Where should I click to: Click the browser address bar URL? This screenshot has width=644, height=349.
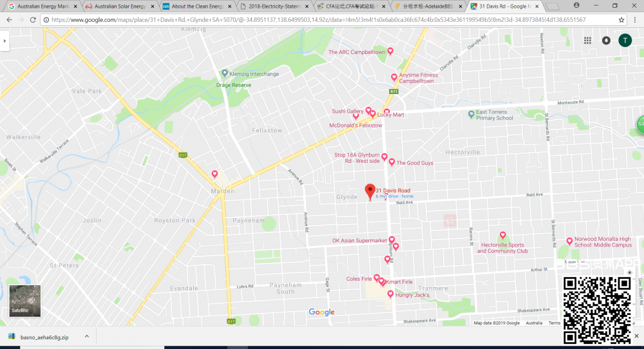[x=322, y=19]
